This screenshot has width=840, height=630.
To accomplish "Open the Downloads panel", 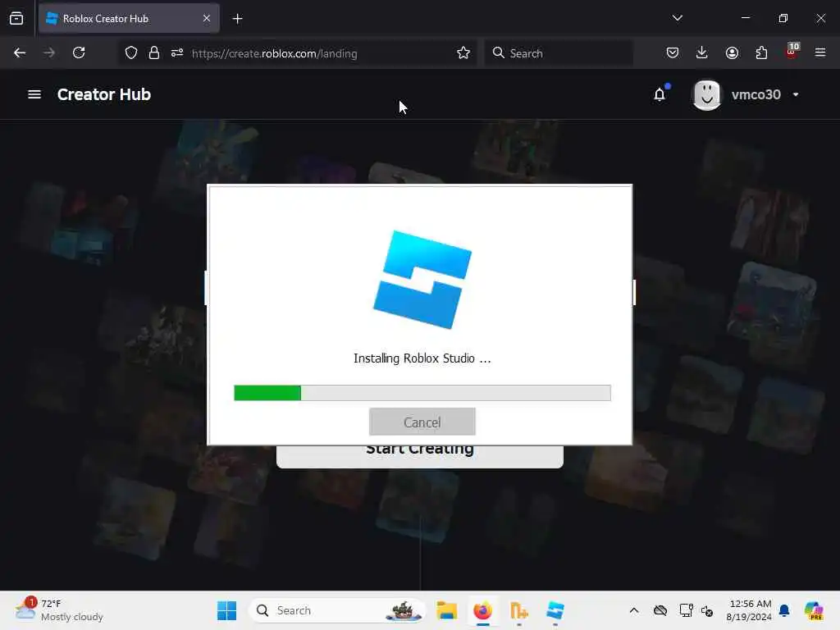I will coord(702,52).
